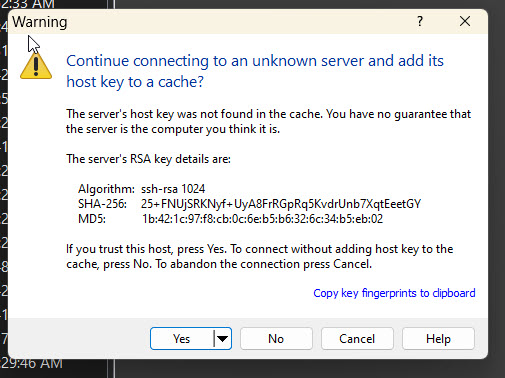
Task: Close the Warning dialog with X
Action: pyautogui.click(x=465, y=22)
